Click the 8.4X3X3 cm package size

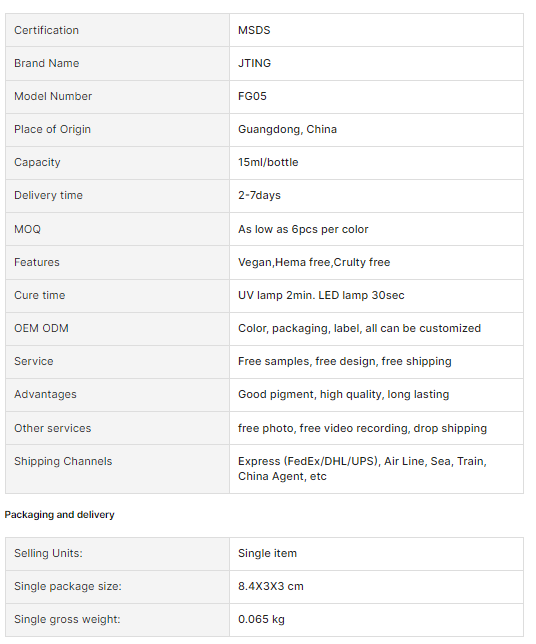(271, 586)
